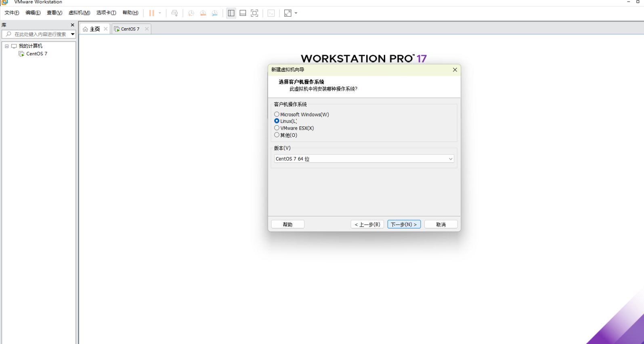This screenshot has height=344, width=644.
Task: Click the send Ctrl+Alt+Del toolbar icon
Action: 174,13
